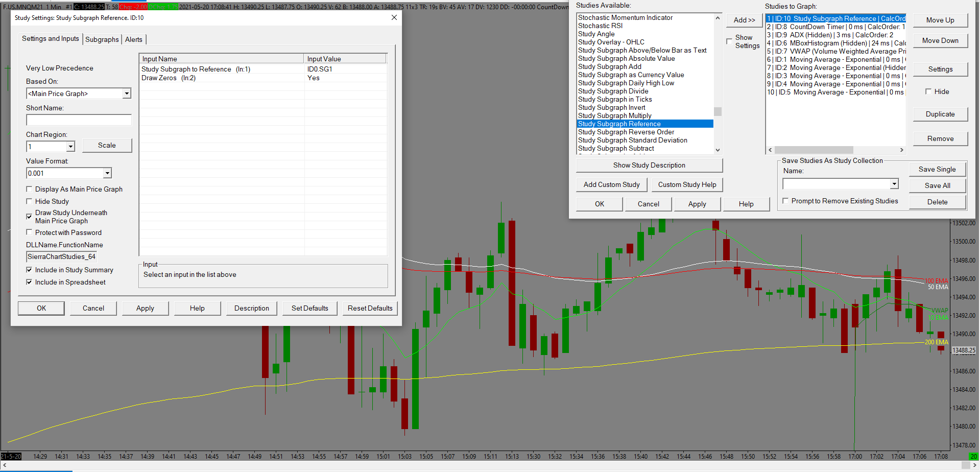Open the Chart Region dropdown

click(x=70, y=147)
